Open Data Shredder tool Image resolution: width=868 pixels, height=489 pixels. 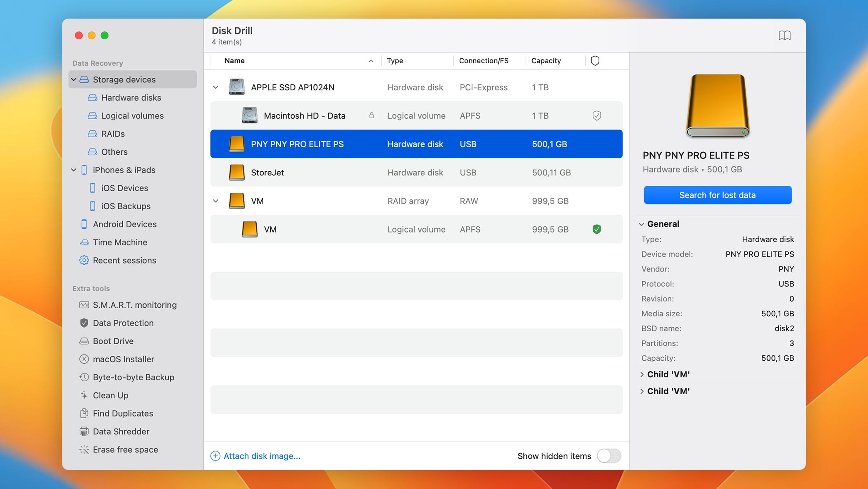(x=114, y=431)
